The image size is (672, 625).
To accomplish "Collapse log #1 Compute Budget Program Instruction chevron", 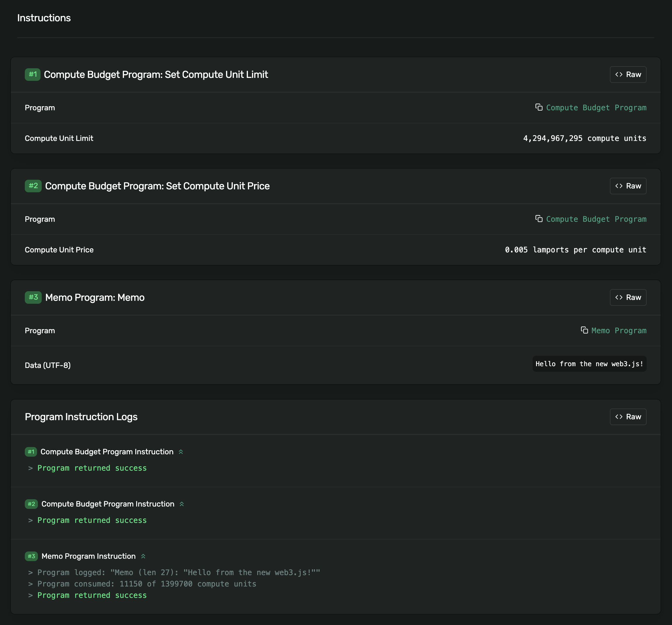I will 181,452.
